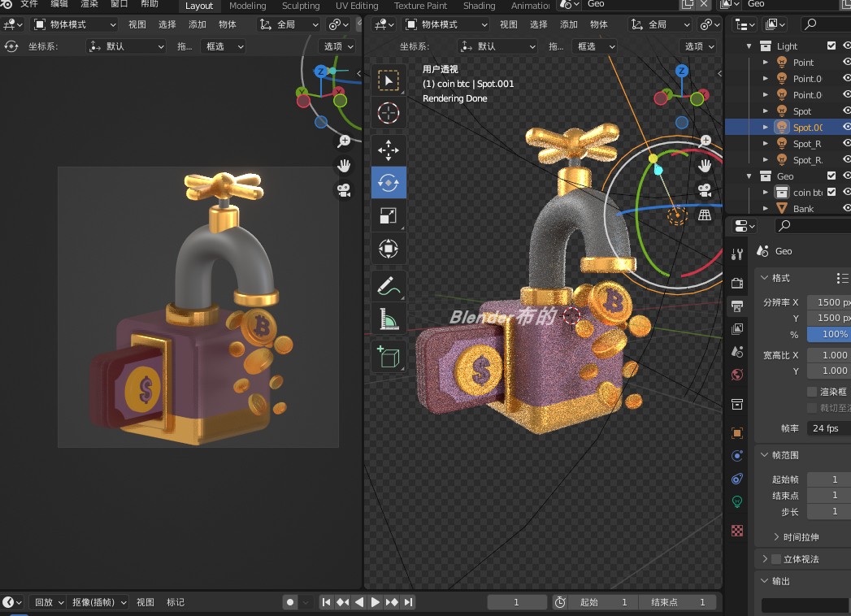Open the 文件 menu
This screenshot has height=616, width=851.
tap(29, 4)
